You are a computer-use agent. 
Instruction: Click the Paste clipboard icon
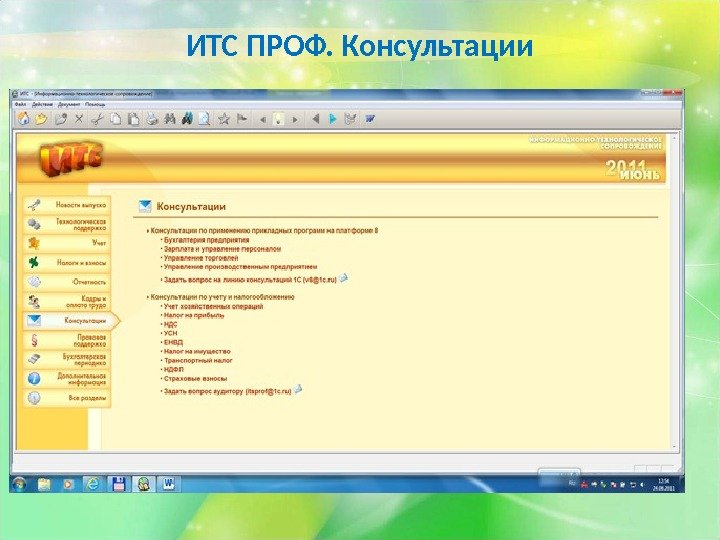tap(134, 119)
